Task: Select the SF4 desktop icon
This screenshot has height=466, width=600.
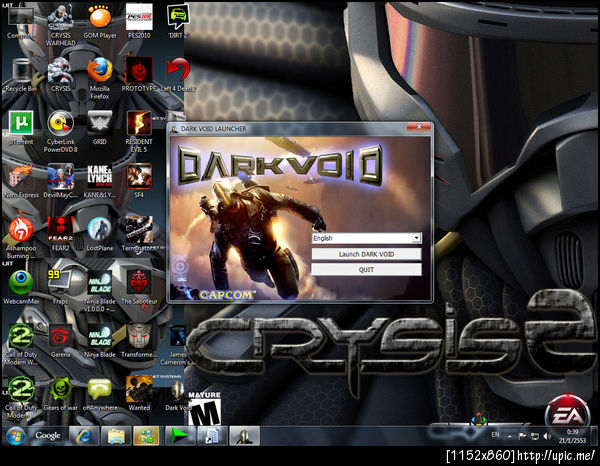Action: pos(139,182)
